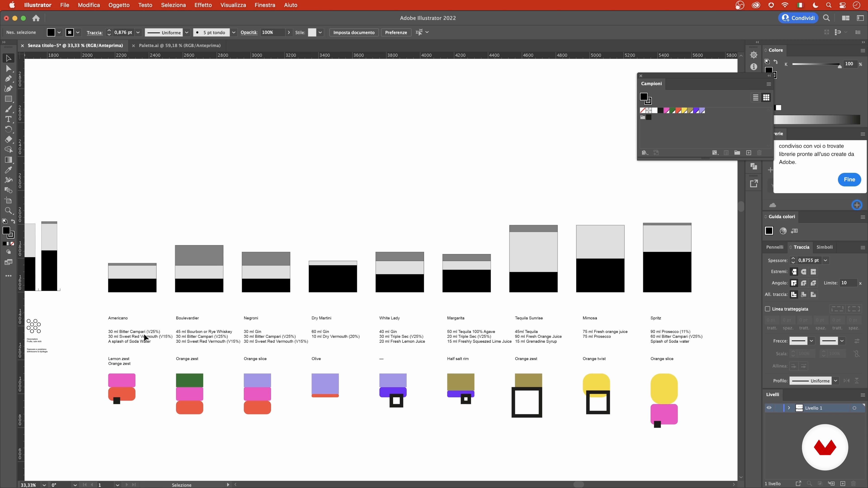Hide Livello 1 with eye icon
Screen dimensions: 868x488
click(769, 408)
